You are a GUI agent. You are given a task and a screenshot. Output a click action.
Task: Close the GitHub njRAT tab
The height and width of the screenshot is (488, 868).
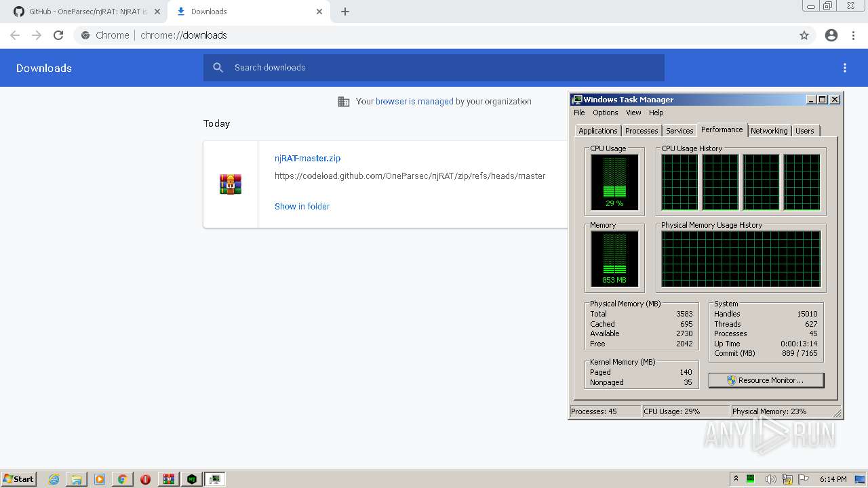coord(157,12)
